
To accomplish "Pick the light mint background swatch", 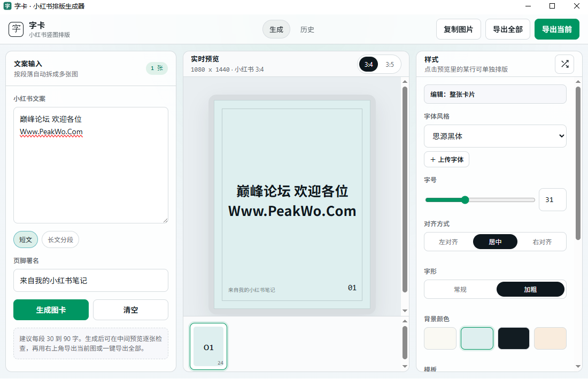I will (x=477, y=338).
